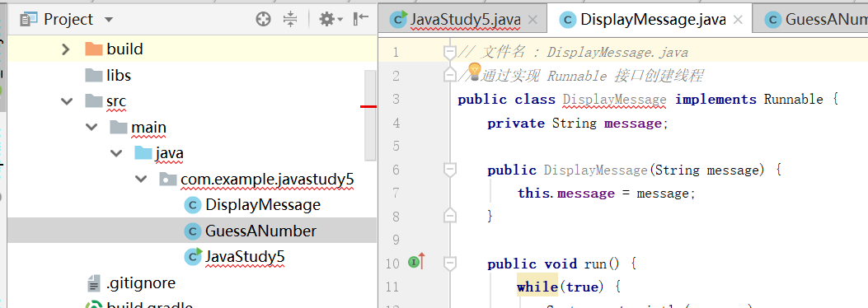Collapse the src folder
Screen dimensions: 868x308
[67, 101]
